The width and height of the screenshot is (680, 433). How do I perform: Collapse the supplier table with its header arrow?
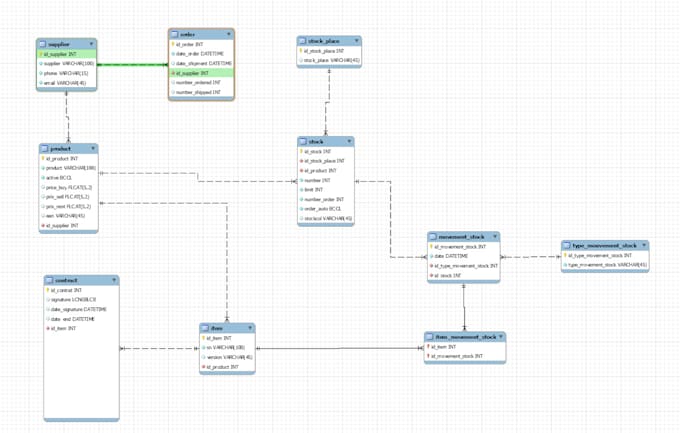92,44
